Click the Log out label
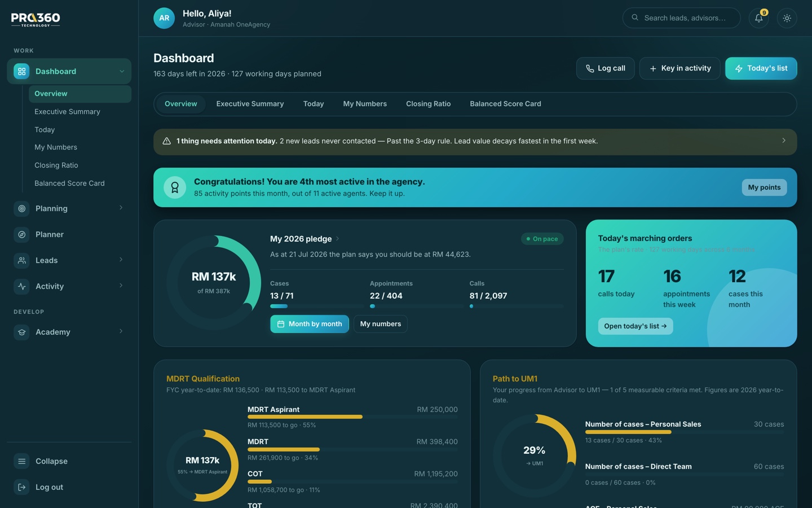This screenshot has width=812, height=508. [49, 487]
